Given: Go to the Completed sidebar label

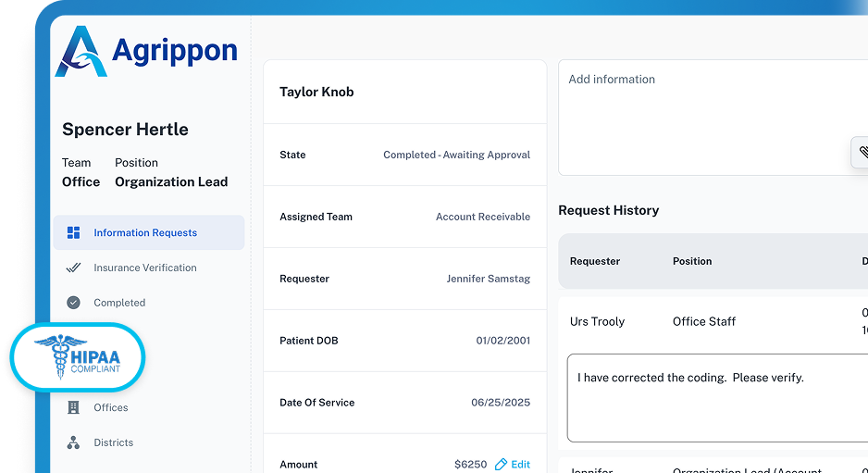Looking at the screenshot, I should 119,303.
